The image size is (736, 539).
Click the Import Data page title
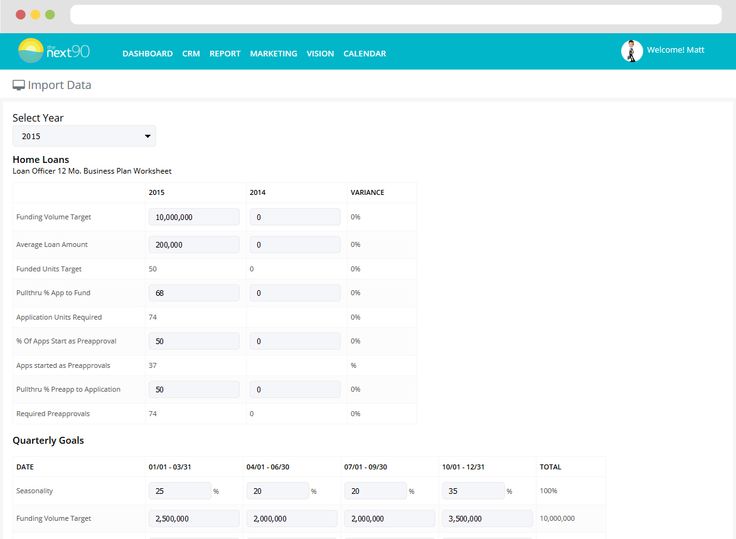pyautogui.click(x=60, y=85)
